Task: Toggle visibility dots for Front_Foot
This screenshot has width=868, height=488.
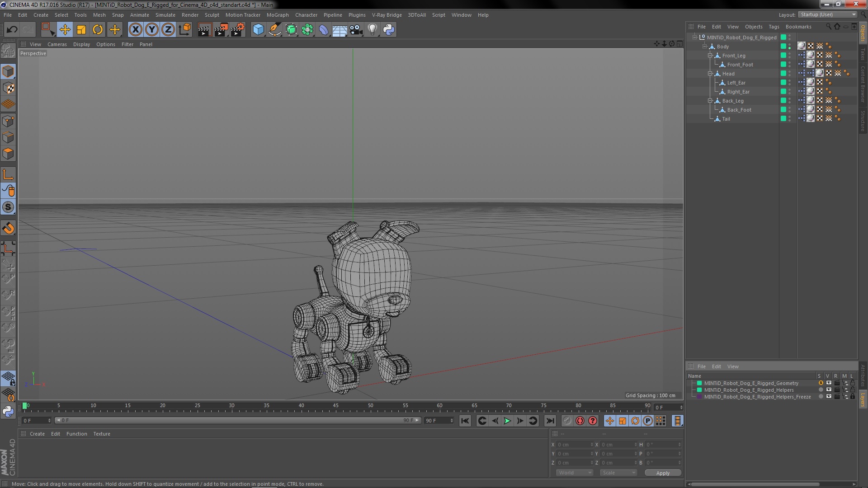Action: (x=790, y=64)
